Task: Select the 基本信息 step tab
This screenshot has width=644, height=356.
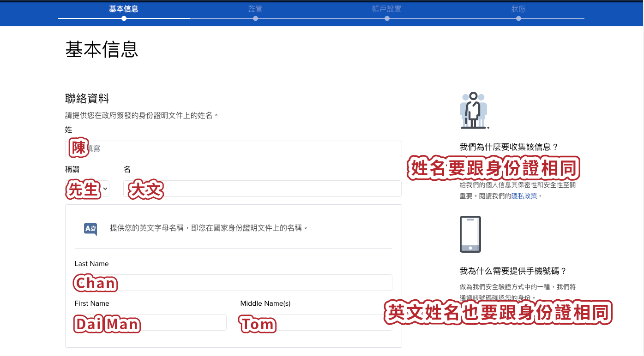Action: tap(124, 9)
